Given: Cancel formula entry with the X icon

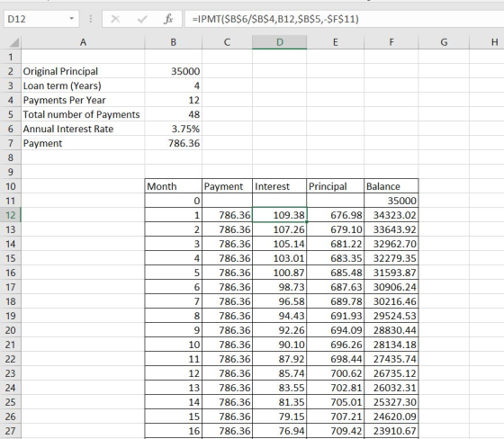Looking at the screenshot, I should (x=115, y=19).
